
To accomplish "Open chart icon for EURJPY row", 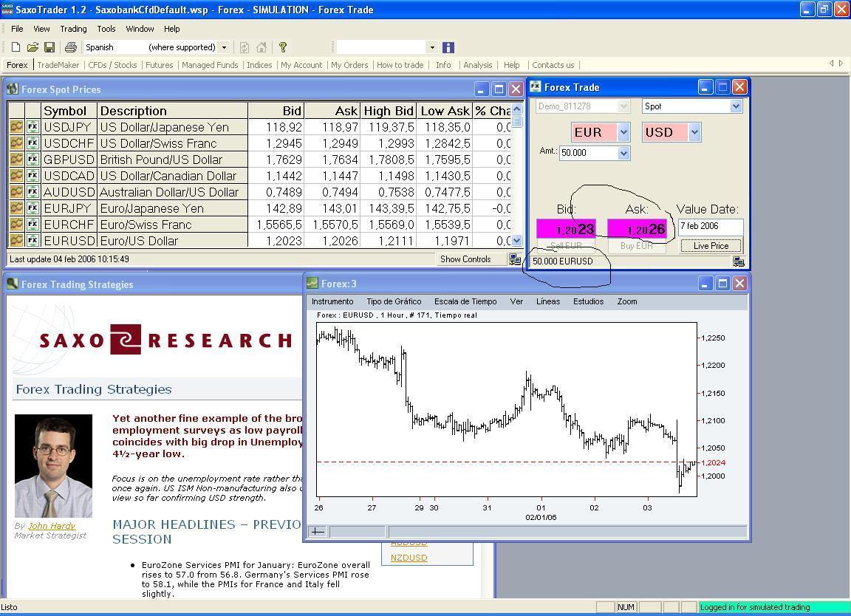I will [16, 208].
